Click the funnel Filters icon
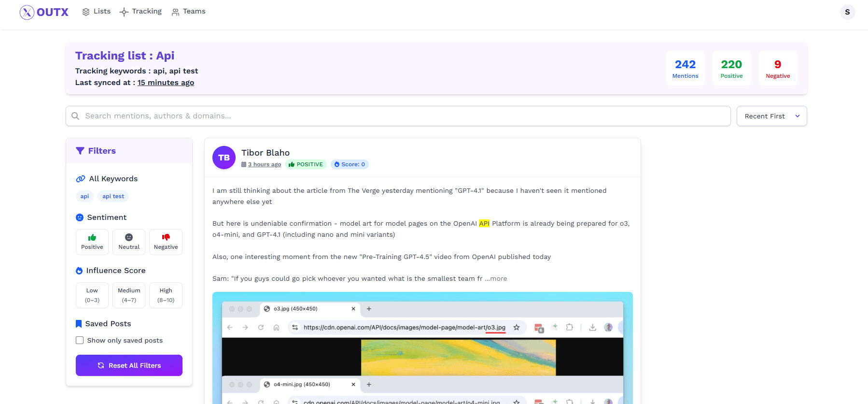 click(x=80, y=151)
